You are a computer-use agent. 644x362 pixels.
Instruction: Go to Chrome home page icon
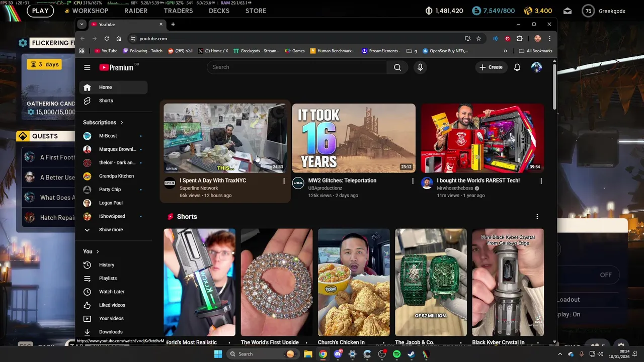[119, 39]
